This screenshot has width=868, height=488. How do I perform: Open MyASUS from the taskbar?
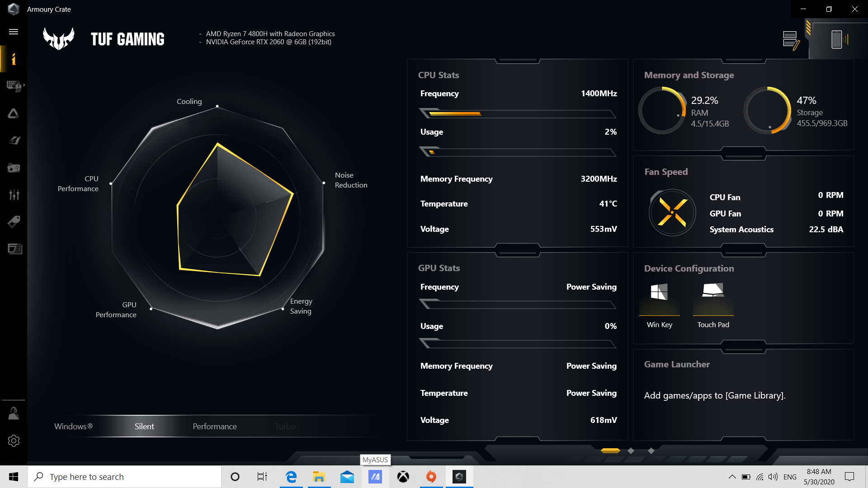coord(375,477)
